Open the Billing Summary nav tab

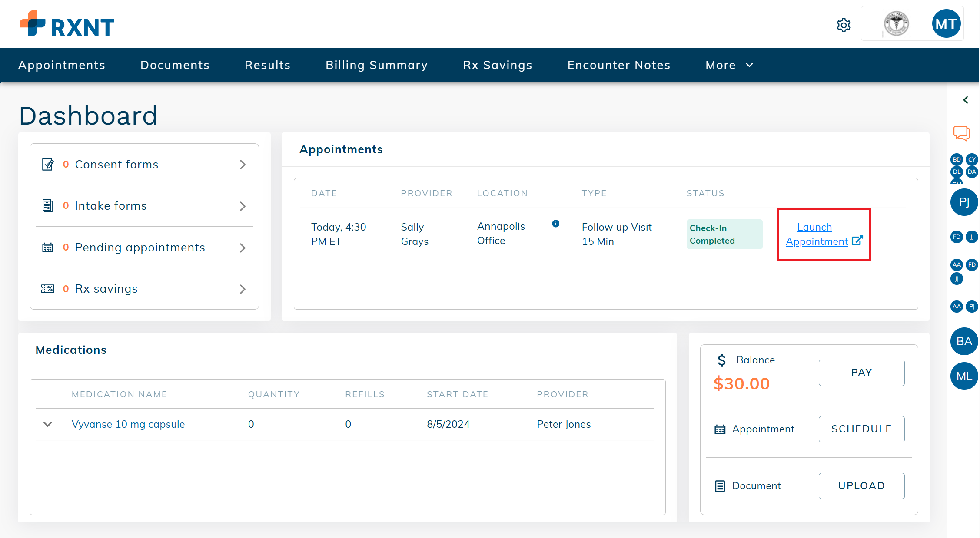point(376,65)
